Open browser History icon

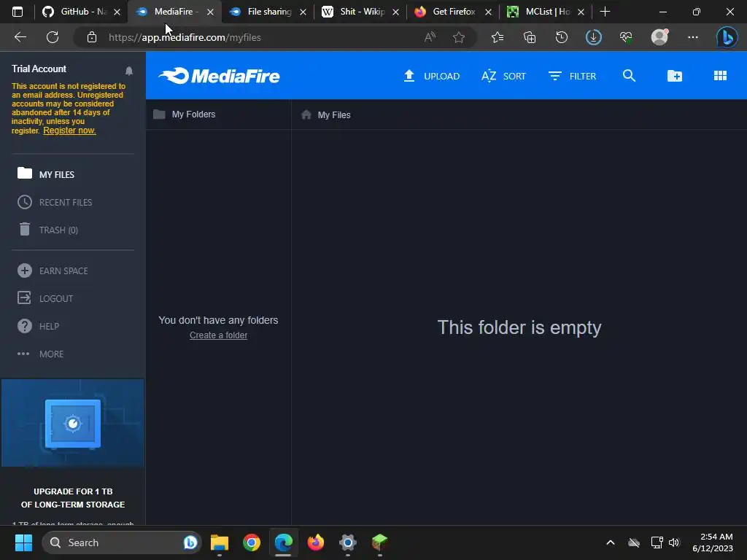click(x=562, y=37)
